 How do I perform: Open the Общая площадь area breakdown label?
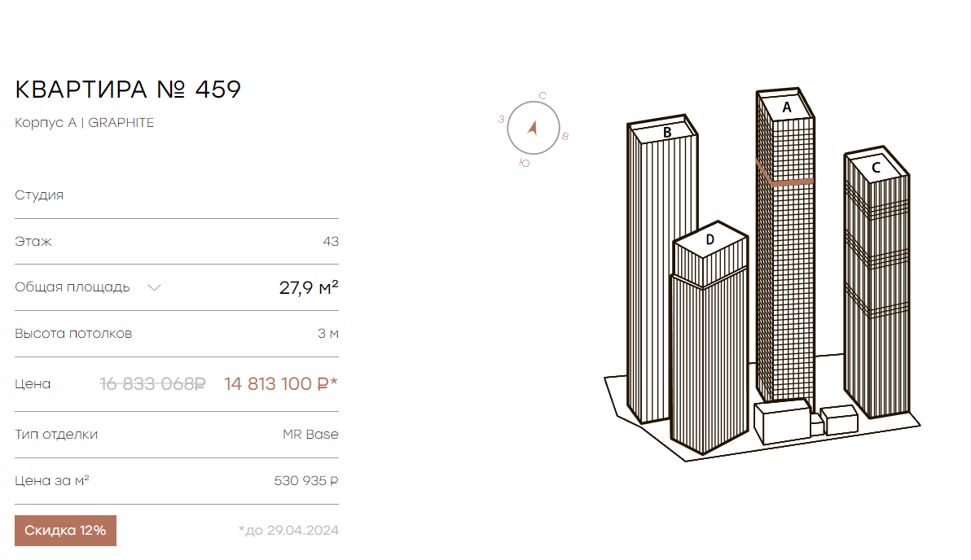pos(72,287)
